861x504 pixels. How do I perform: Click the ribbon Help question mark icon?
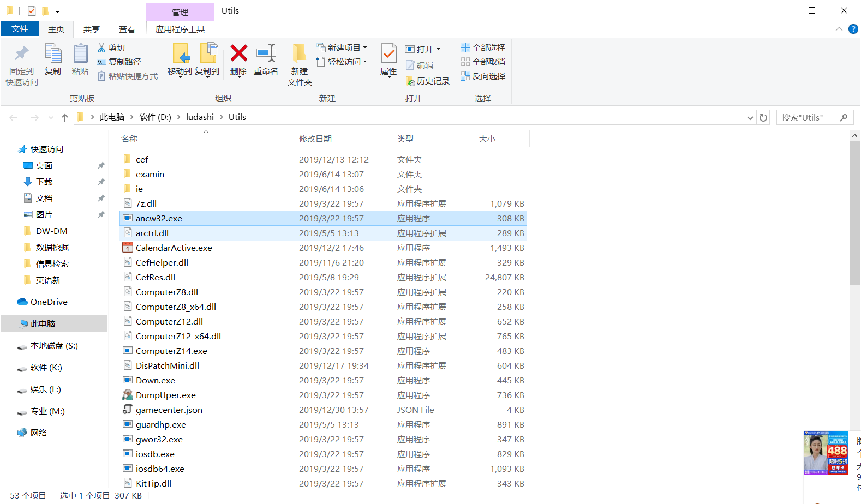click(853, 29)
